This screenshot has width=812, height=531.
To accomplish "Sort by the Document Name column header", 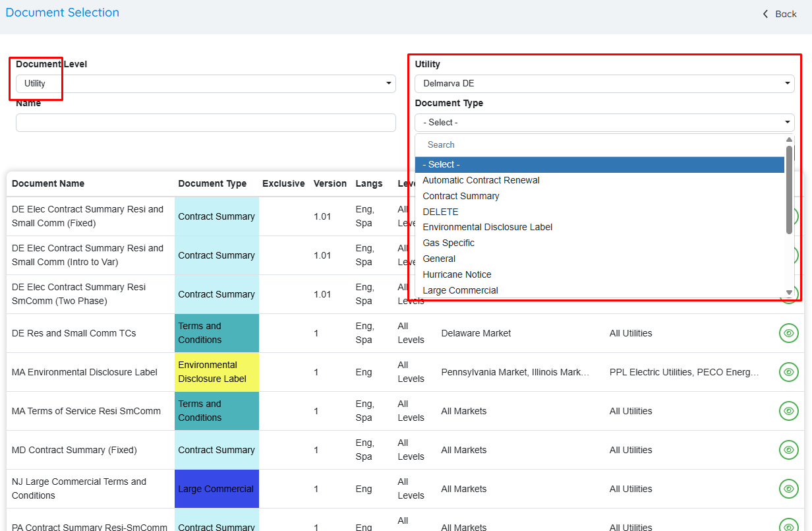I will [x=48, y=183].
